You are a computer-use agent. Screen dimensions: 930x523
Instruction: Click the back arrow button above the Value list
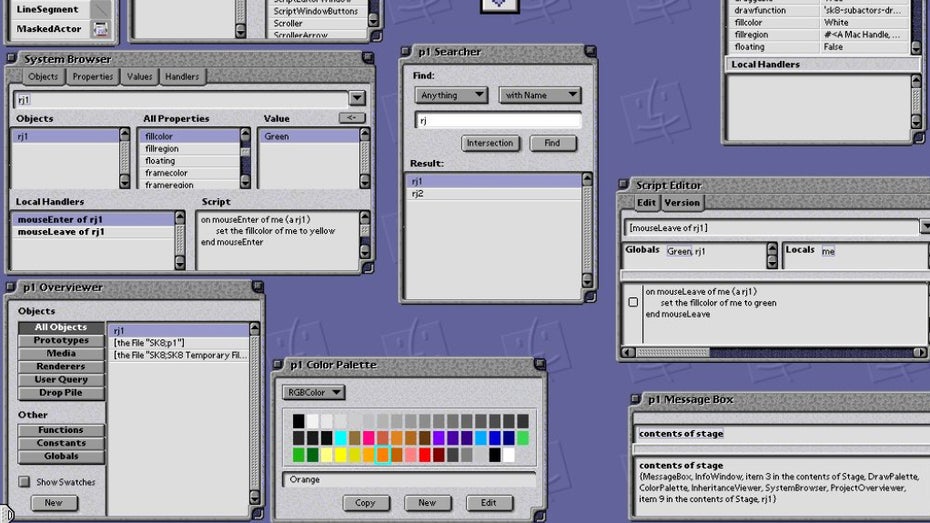pyautogui.click(x=351, y=118)
